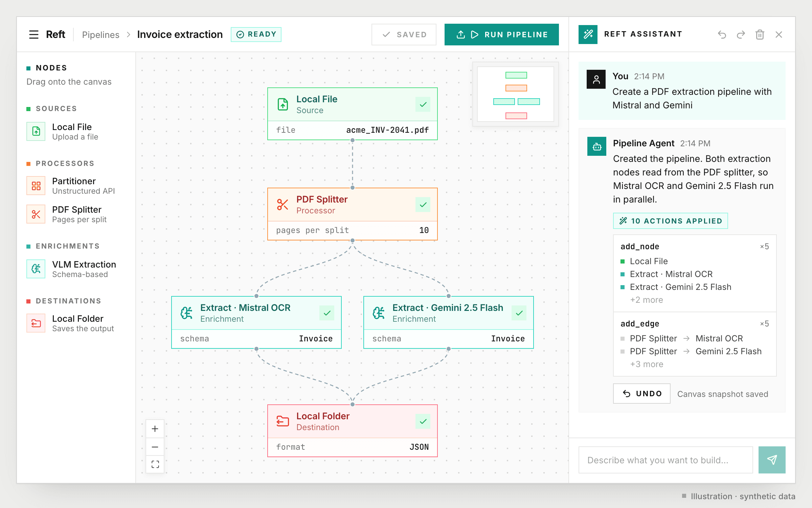This screenshot has width=812, height=508.
Task: Click the brain icon on Gemini 2.5 Flash node
Action: point(379,313)
